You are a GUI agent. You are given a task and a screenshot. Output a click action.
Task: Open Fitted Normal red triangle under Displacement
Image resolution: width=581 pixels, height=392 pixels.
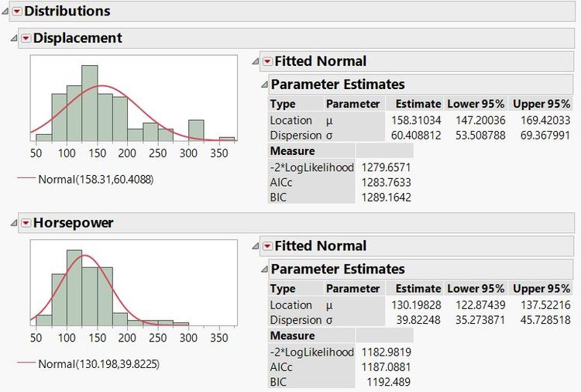(267, 61)
